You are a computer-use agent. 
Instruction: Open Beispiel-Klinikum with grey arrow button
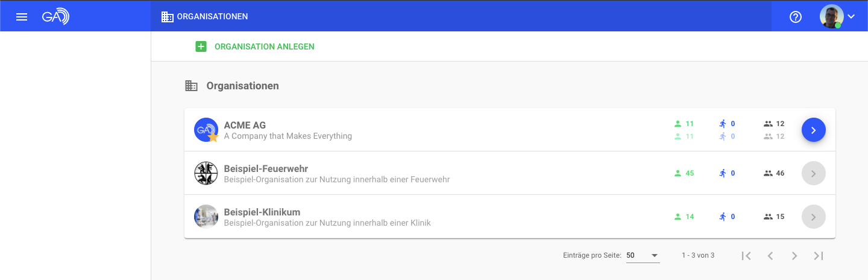click(x=813, y=217)
